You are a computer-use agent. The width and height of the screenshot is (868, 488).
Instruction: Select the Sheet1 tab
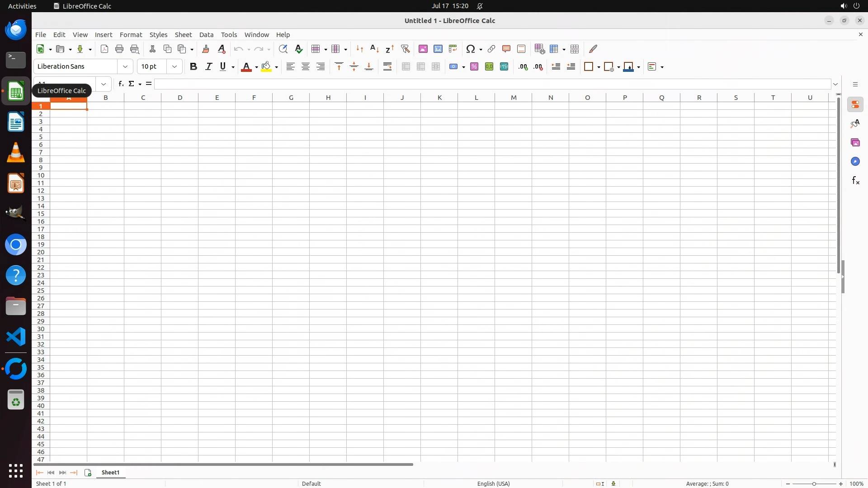110,472
